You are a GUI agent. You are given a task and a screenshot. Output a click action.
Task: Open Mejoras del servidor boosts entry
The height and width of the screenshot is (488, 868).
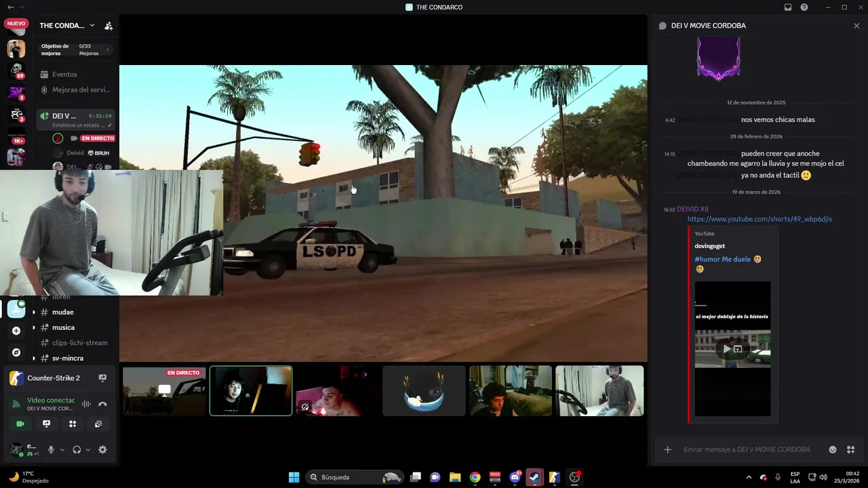tap(75, 89)
